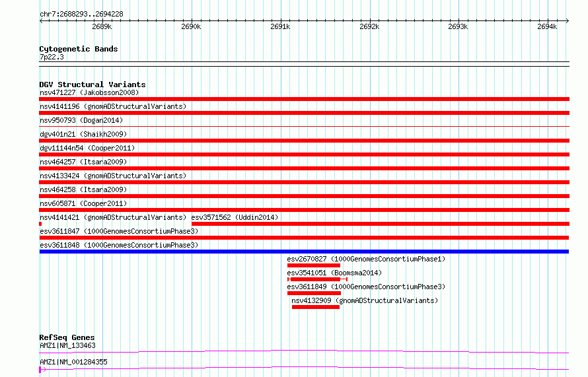Select the thin red line under nsv950793
This screenshot has height=377, width=588.
[304, 127]
